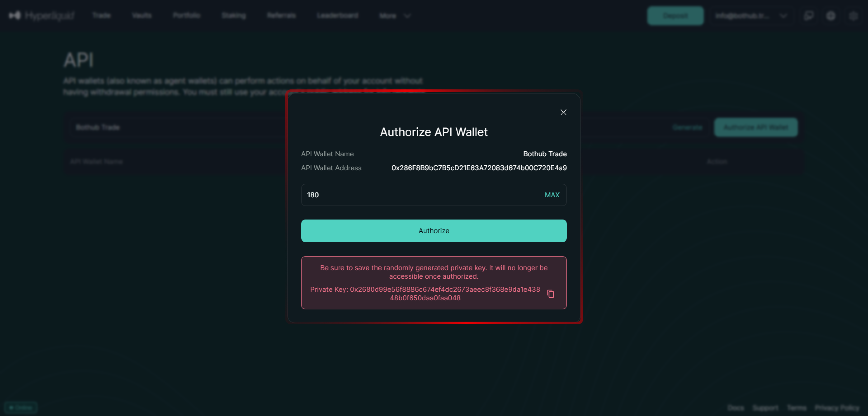
Task: Open the Docs footer link
Action: tap(736, 408)
